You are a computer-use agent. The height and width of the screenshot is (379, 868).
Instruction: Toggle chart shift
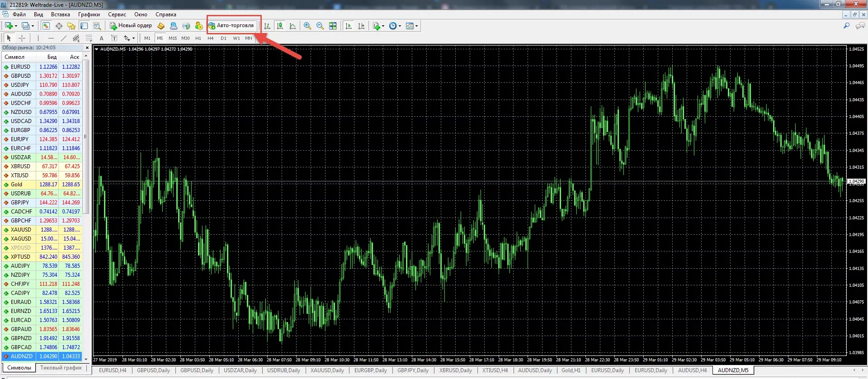(361, 26)
